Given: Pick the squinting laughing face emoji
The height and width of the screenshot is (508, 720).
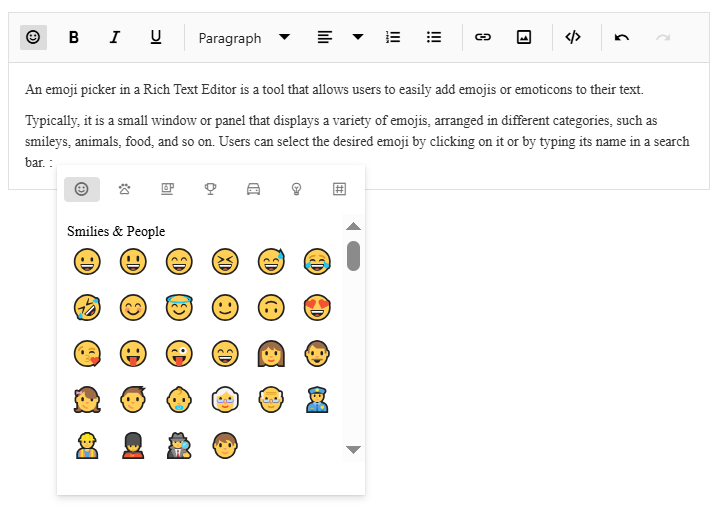Looking at the screenshot, I should click(225, 262).
